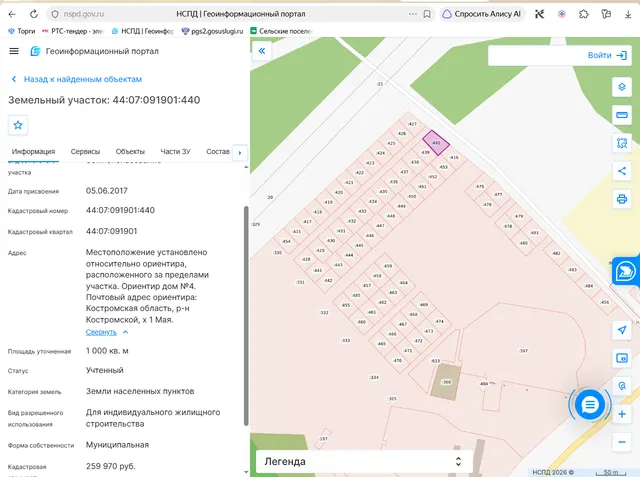Click status value Учтенный
Screen dimensions: 640x477
click(x=104, y=371)
